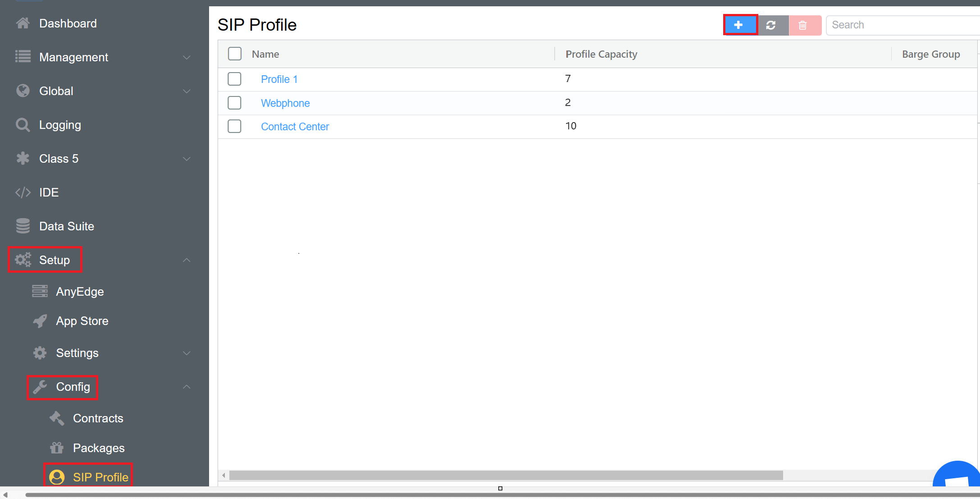Click the IDE code brackets icon
980x499 pixels.
(23, 192)
